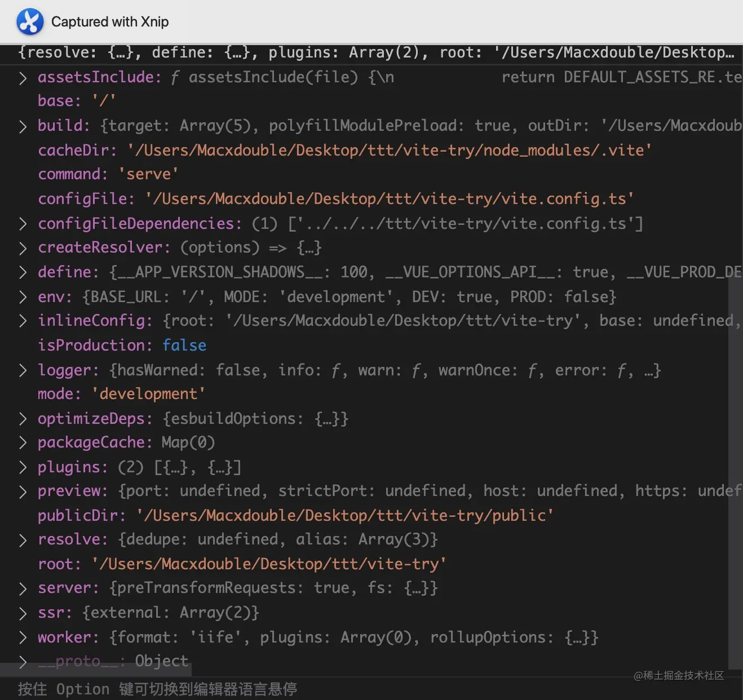This screenshot has width=743, height=700.
Task: Select the publicDir path row
Action: (x=295, y=516)
